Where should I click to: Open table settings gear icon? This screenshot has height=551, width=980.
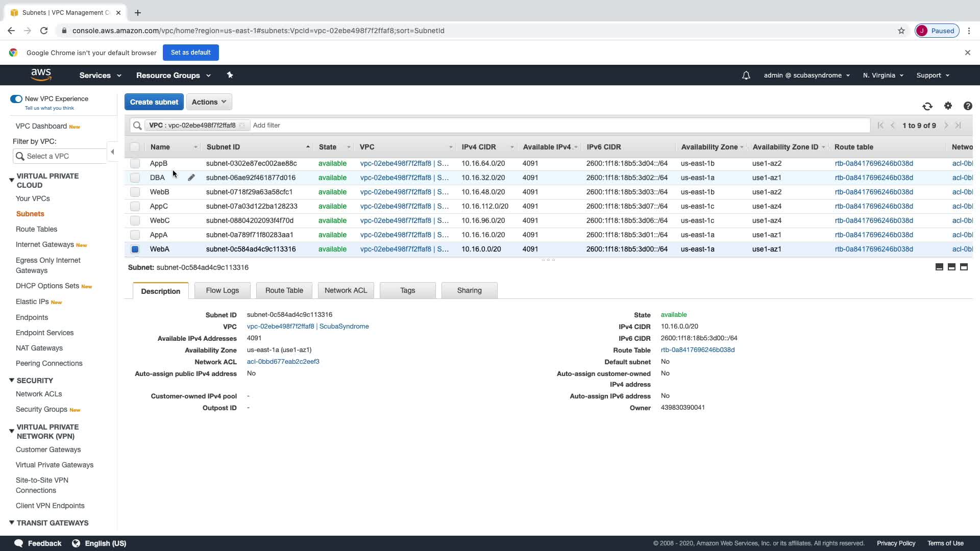[x=948, y=106]
